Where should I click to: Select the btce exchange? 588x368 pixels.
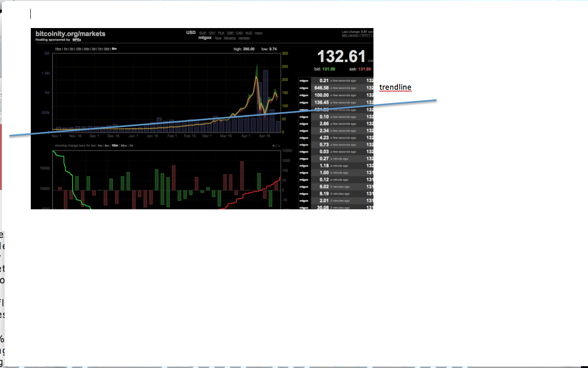pos(218,38)
